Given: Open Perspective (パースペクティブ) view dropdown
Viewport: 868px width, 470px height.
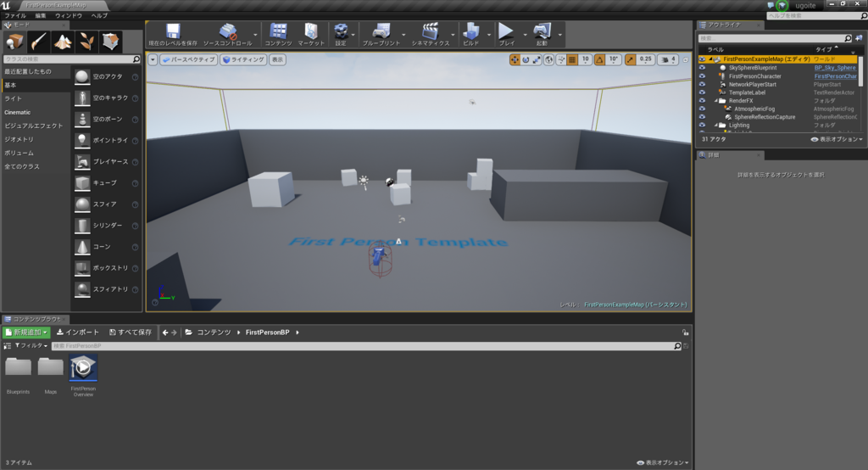Looking at the screenshot, I should 188,60.
